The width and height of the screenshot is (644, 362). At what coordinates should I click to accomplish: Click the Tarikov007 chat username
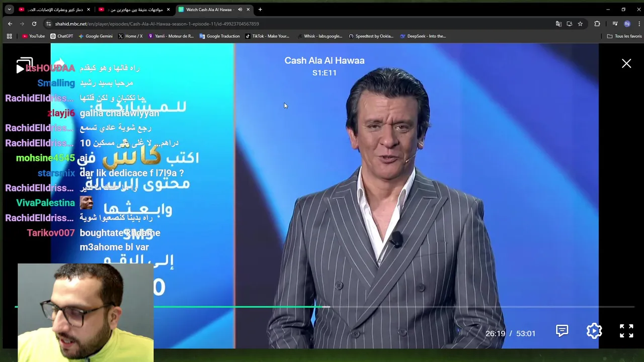click(51, 233)
